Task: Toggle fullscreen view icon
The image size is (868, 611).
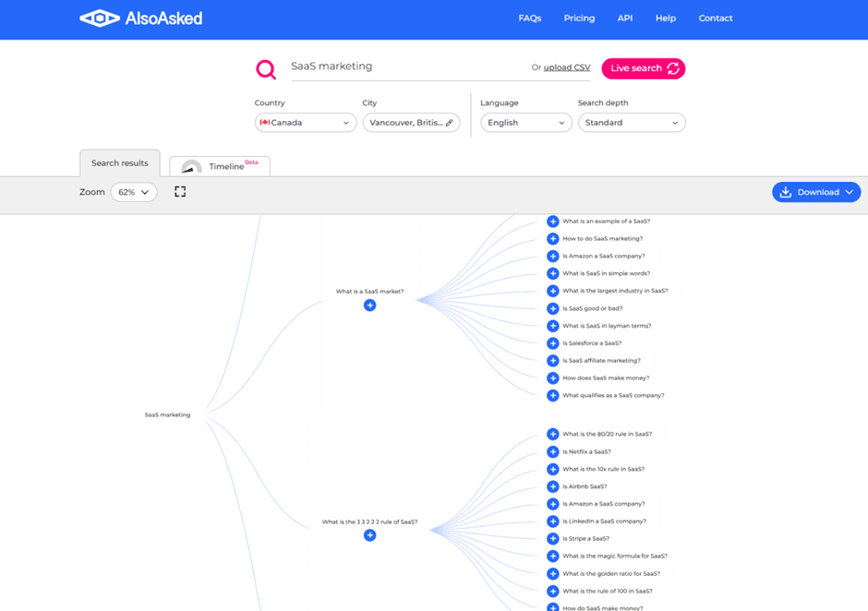Action: pyautogui.click(x=180, y=191)
